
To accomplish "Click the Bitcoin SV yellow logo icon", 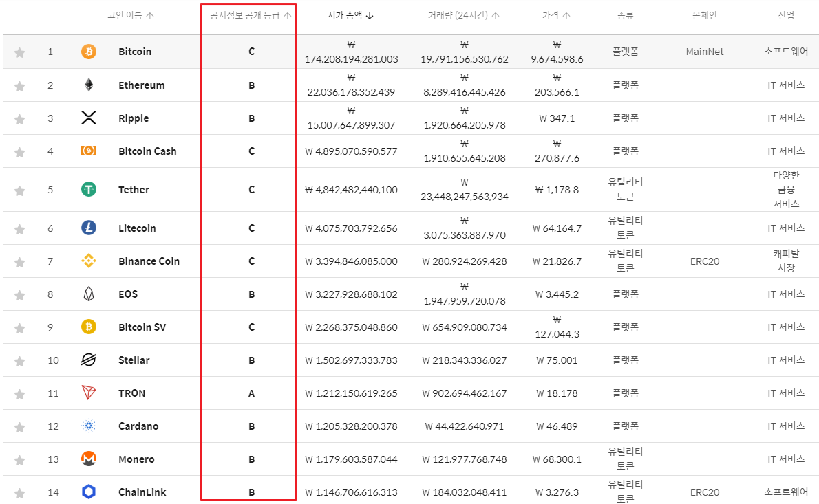I will (89, 327).
